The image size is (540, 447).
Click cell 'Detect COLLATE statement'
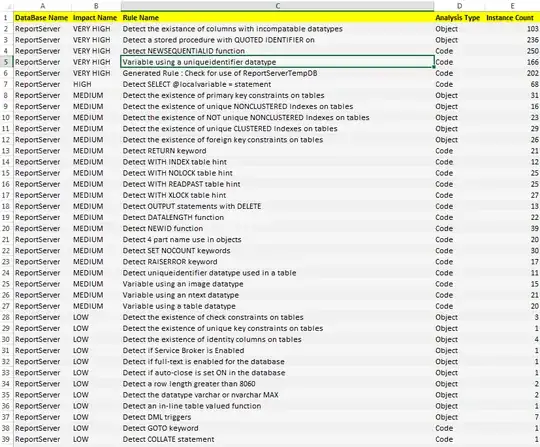coord(277,439)
